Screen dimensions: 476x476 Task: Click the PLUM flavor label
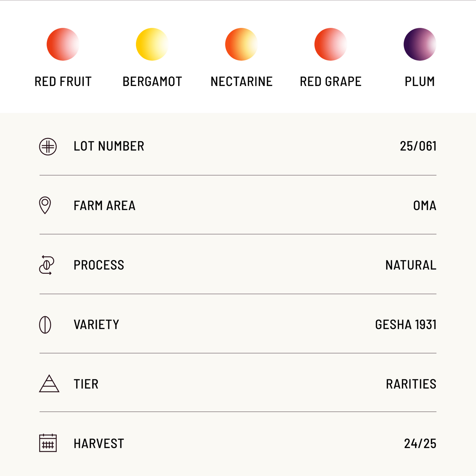420,82
